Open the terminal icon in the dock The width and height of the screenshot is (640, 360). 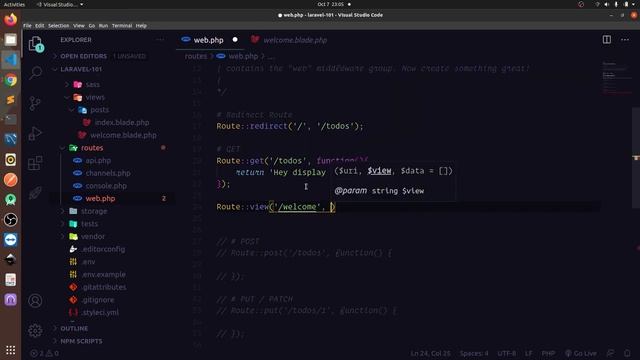(11, 120)
